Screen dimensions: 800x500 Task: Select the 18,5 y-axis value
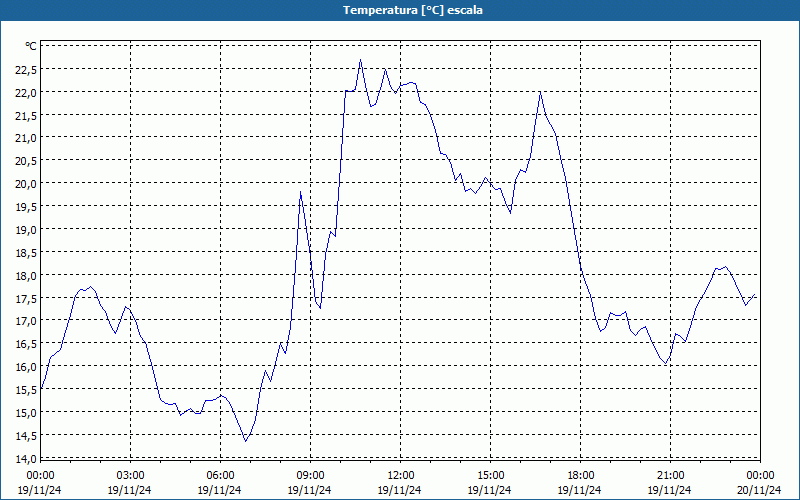click(26, 253)
